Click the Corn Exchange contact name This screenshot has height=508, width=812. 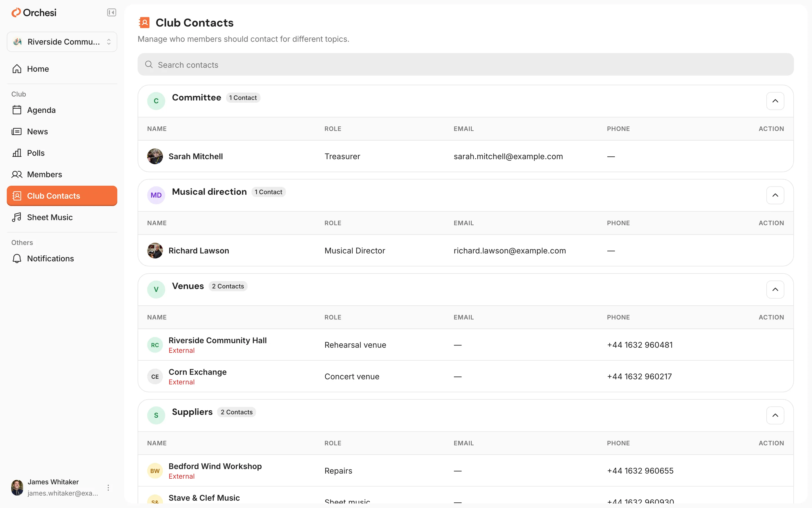click(197, 372)
